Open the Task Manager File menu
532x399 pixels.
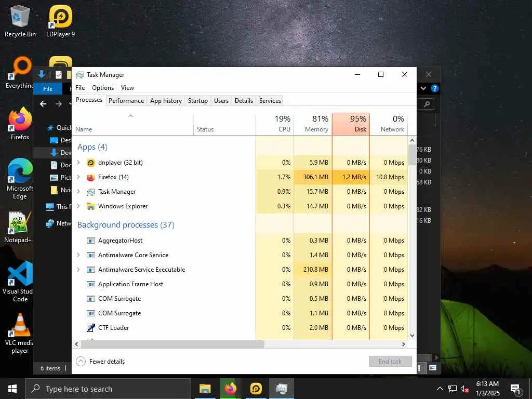(80, 88)
